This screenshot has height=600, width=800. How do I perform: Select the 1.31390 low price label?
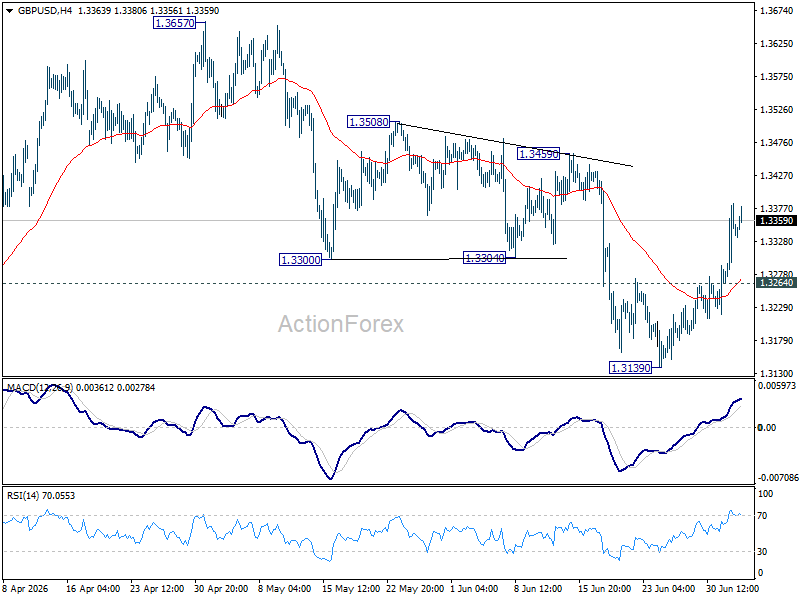point(631,368)
